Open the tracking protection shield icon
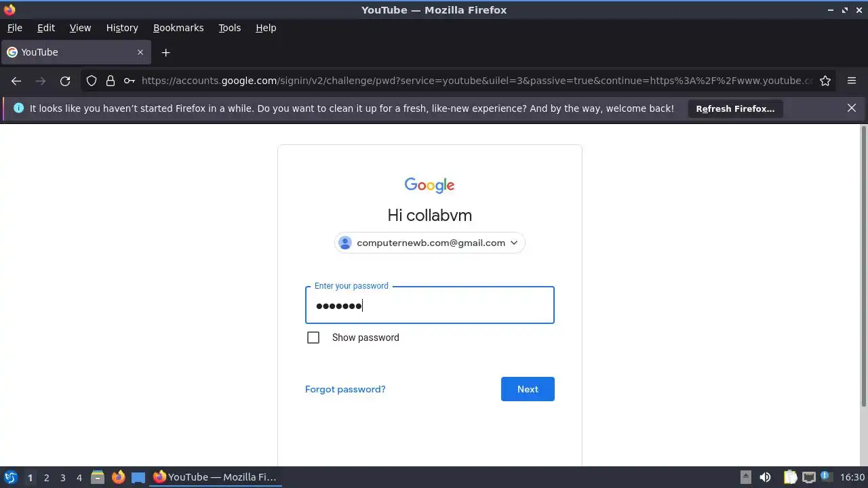Image resolution: width=868 pixels, height=488 pixels. (x=92, y=81)
